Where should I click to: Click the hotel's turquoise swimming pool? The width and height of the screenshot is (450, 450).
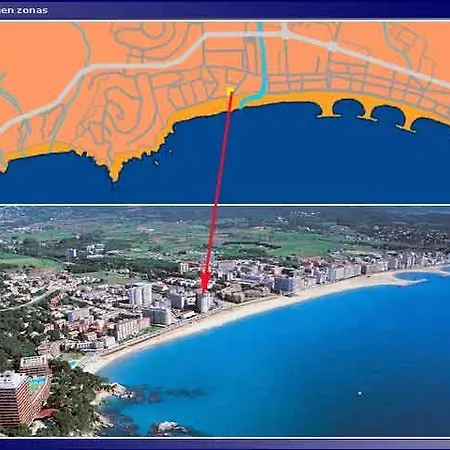pyautogui.click(x=37, y=381)
